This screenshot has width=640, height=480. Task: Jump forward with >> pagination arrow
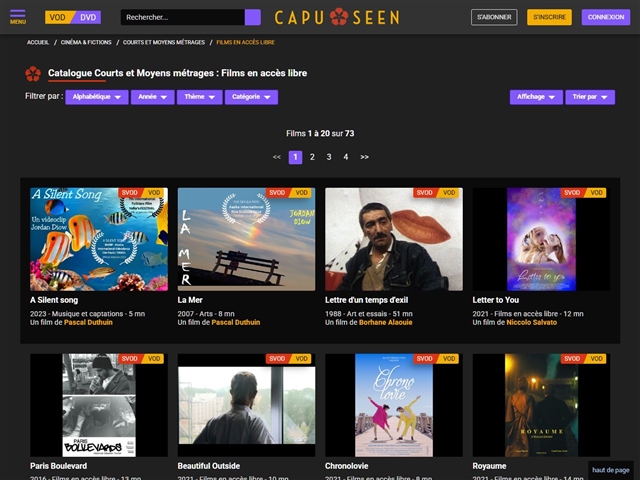[364, 157]
